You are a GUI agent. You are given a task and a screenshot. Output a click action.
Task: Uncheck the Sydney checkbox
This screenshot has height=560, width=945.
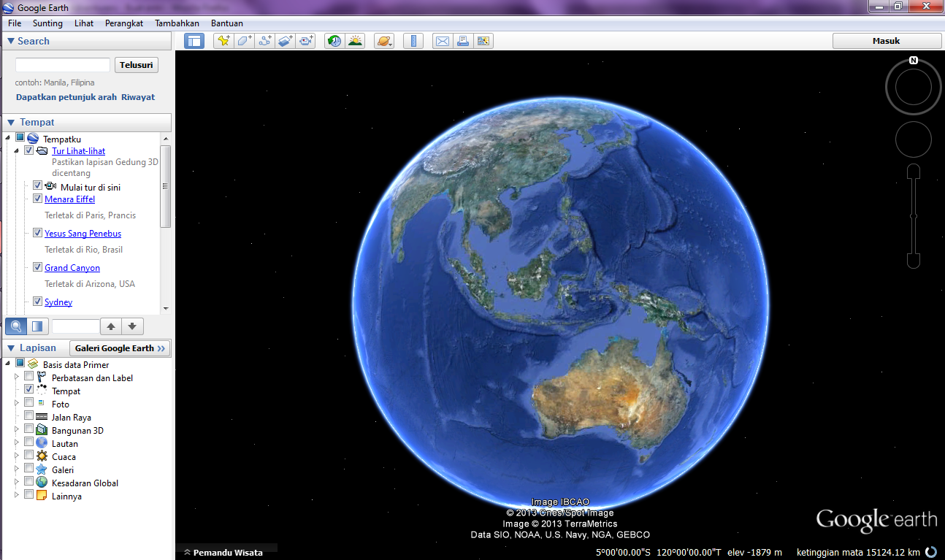[x=37, y=302]
